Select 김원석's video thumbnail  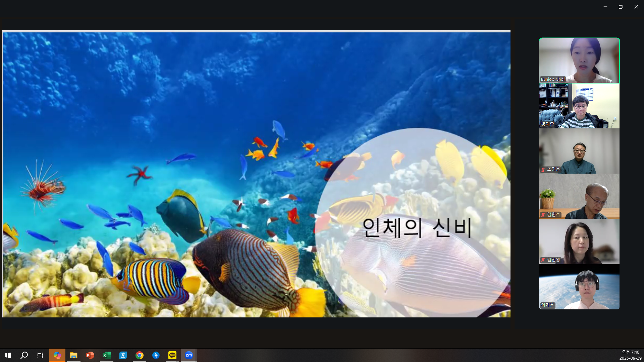click(579, 196)
